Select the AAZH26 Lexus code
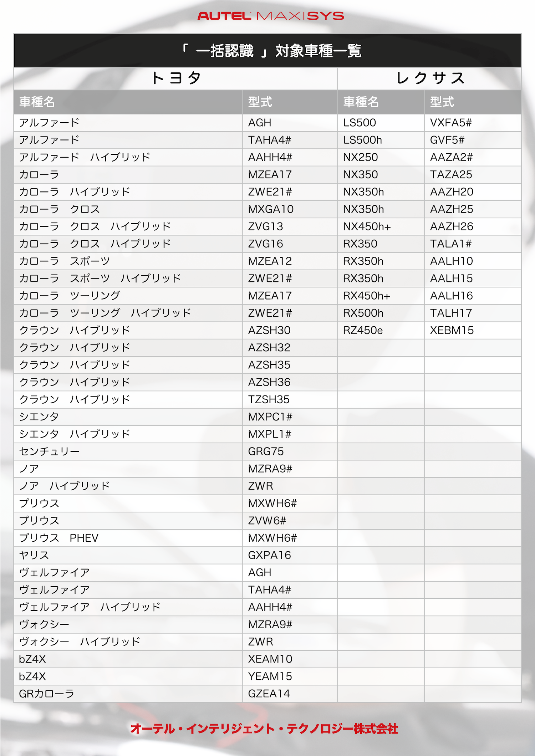 pos(452,226)
